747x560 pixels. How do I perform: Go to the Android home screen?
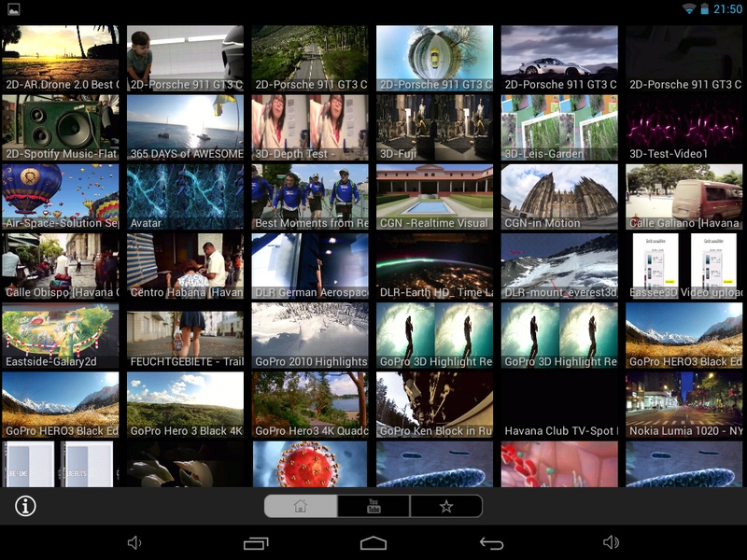pyautogui.click(x=373, y=543)
